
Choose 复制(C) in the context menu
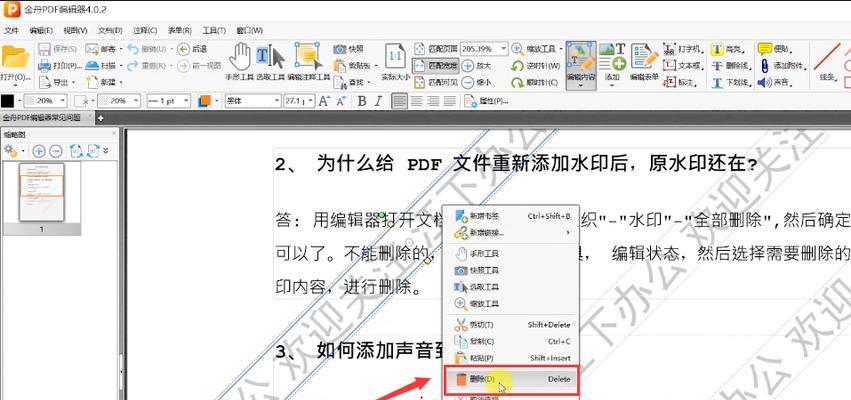pyautogui.click(x=512, y=341)
